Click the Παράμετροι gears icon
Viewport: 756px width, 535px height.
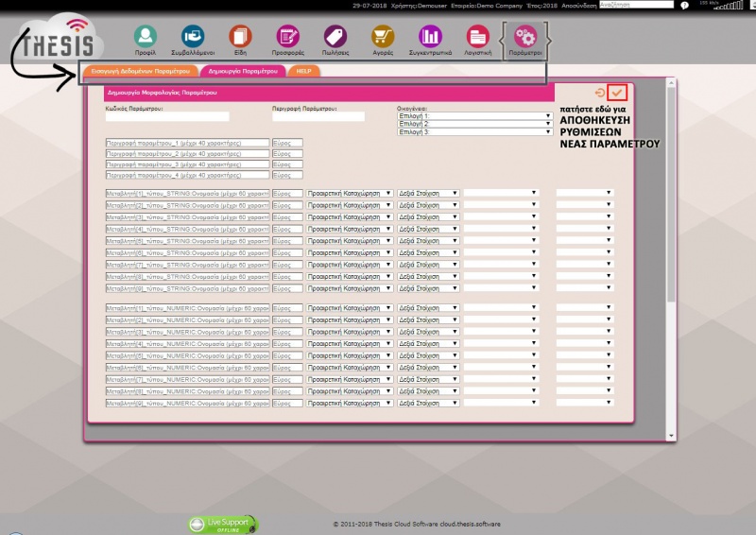[524, 37]
